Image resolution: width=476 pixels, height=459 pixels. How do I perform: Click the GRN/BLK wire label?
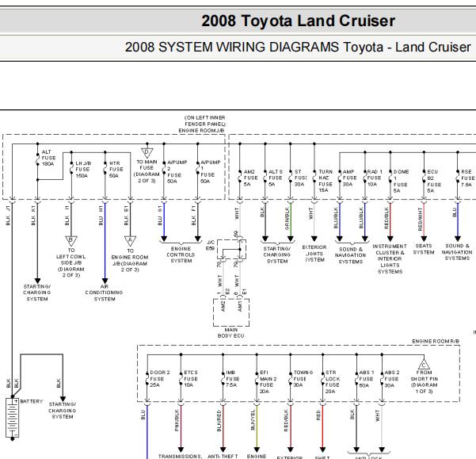point(287,218)
